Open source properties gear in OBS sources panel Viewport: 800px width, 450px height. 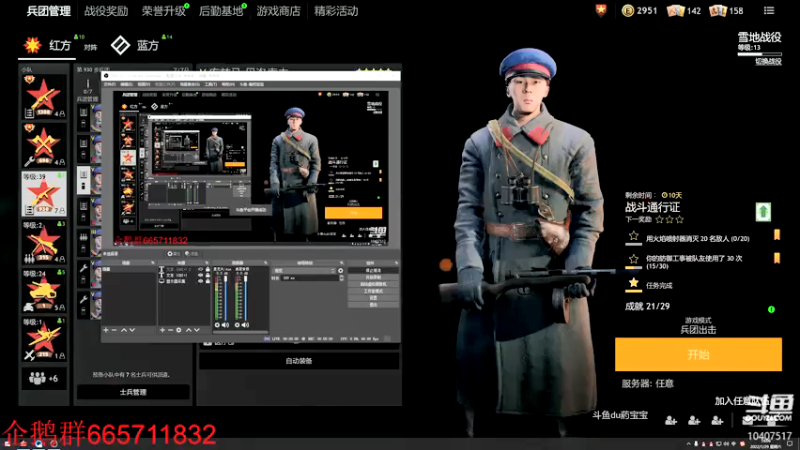pyautogui.click(x=179, y=330)
